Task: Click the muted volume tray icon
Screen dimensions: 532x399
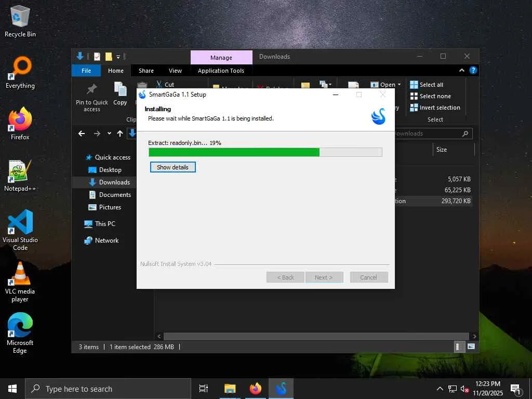Action: coord(464,389)
